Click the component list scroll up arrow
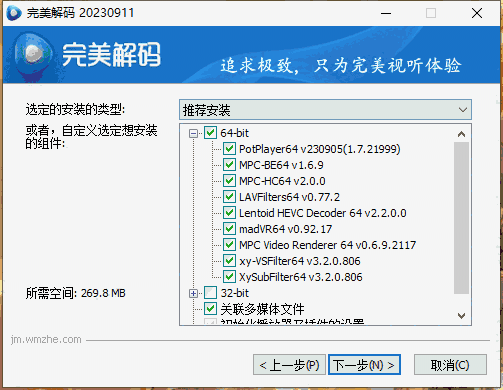Screen dimensions: 503x390 [462, 134]
